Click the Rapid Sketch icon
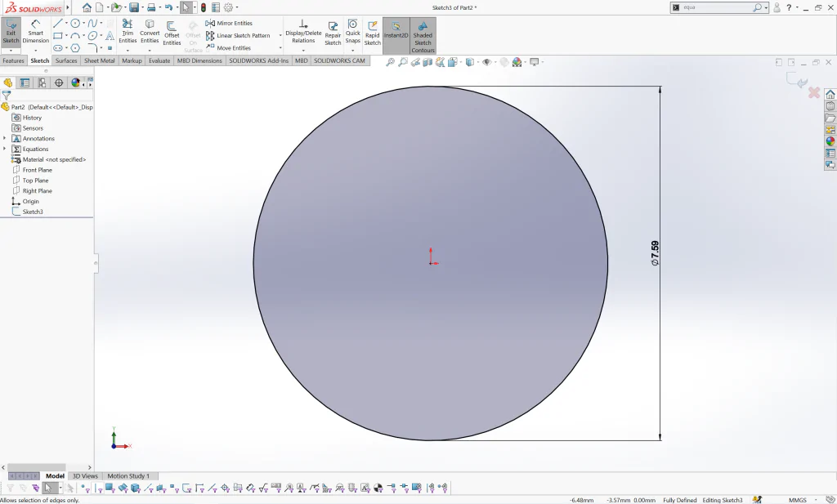837x504 pixels. pos(373,33)
